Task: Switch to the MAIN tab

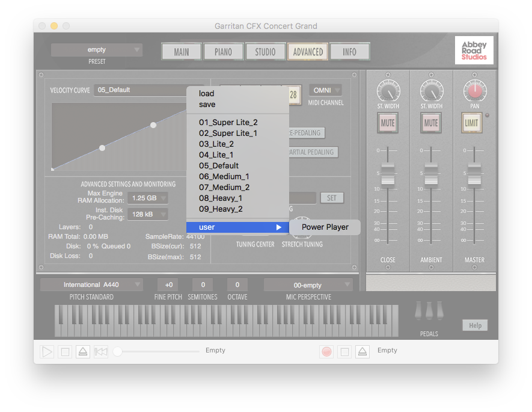Action: [182, 52]
